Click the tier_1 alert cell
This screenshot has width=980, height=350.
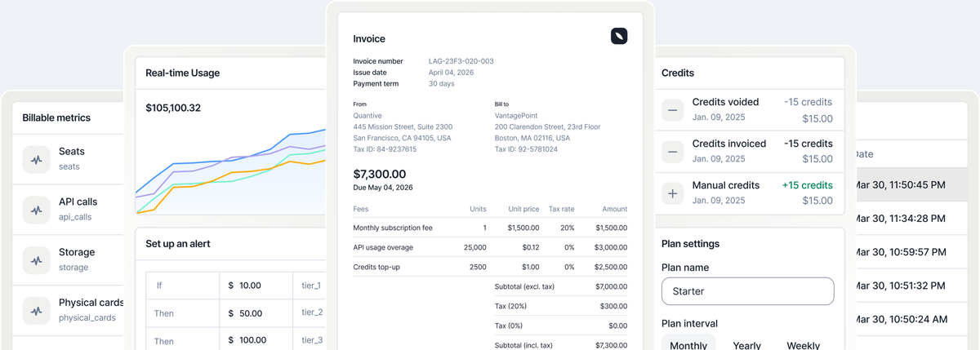click(310, 286)
